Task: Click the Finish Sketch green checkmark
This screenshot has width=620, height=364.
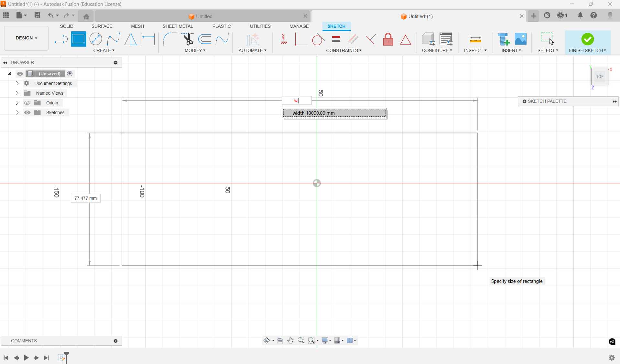Action: click(587, 39)
